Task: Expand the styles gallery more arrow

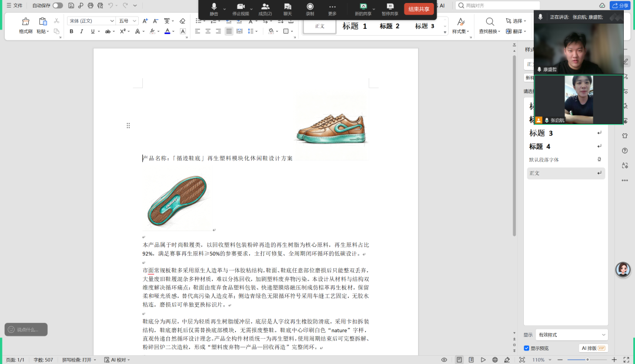Action: click(445, 32)
